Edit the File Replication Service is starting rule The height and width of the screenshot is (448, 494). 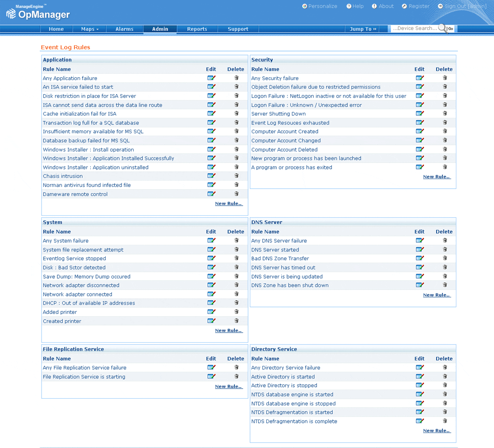point(211,377)
